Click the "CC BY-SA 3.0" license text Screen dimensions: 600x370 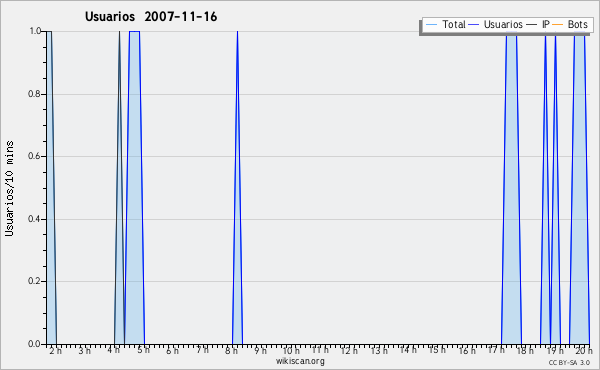point(569,362)
